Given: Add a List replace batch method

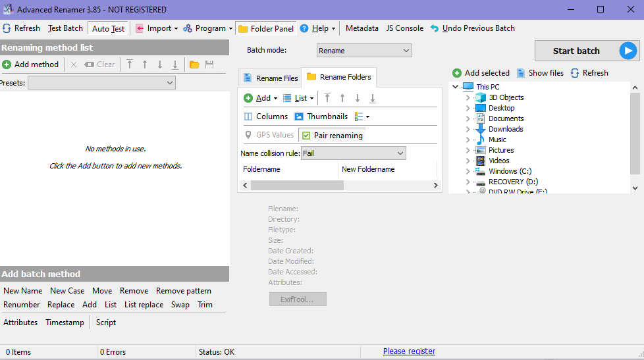Looking at the screenshot, I should [144, 305].
